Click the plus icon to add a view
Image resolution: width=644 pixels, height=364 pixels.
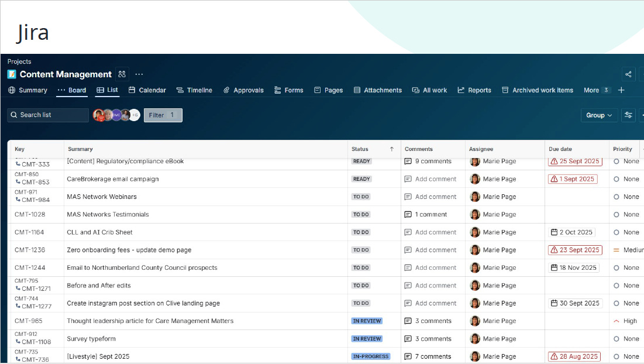[x=621, y=90]
